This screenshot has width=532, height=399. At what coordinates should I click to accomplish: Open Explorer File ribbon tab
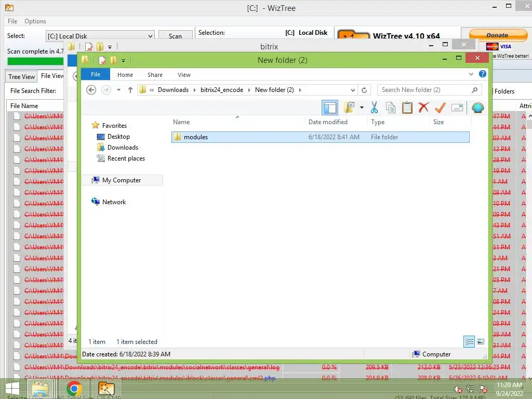tap(96, 74)
